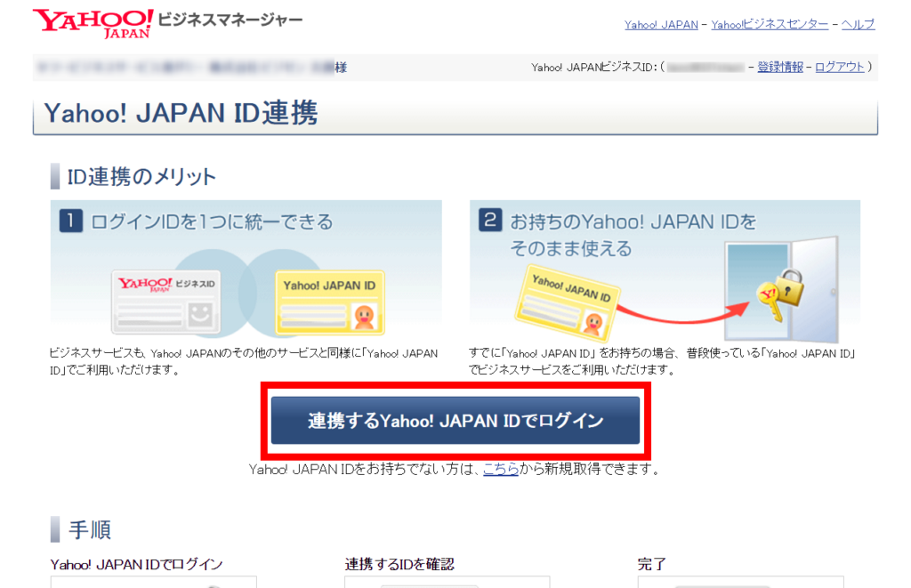The image size is (911, 588).
Task: Click the Yahoo! JAPAN logo
Action: pyautogui.click(x=93, y=23)
